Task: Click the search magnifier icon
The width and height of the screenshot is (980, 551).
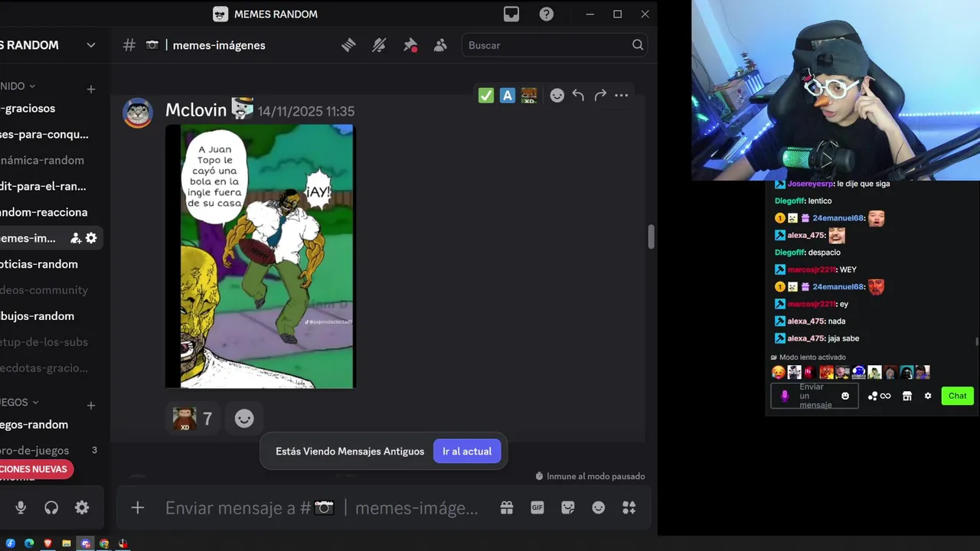Action: pos(638,45)
